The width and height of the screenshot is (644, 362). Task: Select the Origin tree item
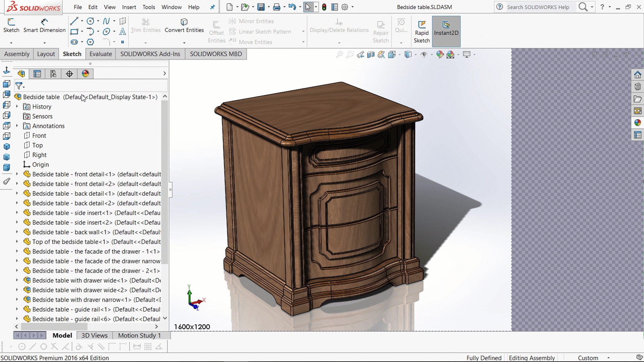36,165
